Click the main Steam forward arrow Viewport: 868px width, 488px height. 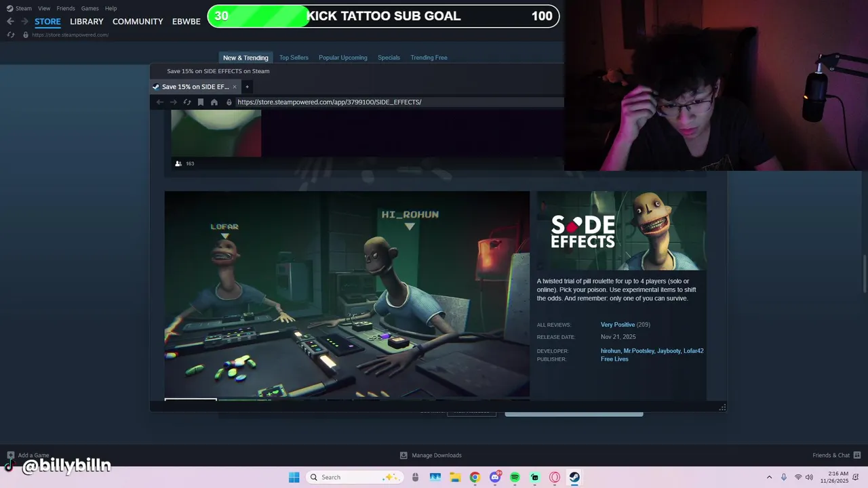(24, 22)
